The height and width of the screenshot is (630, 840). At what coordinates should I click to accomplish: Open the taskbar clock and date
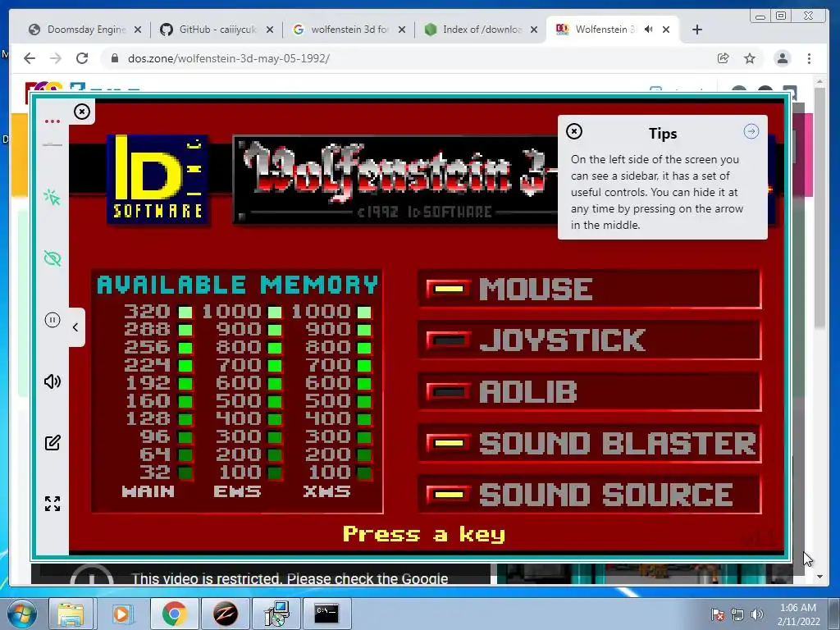(x=798, y=614)
